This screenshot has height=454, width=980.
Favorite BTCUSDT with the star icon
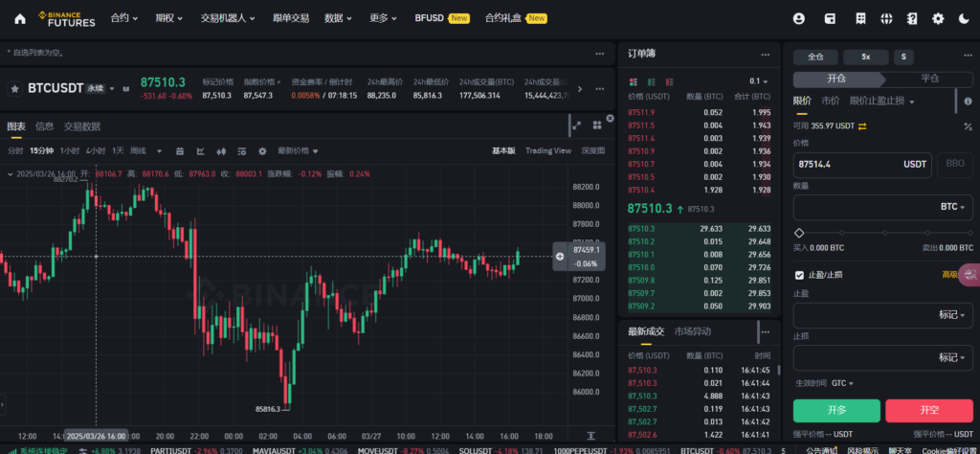[15, 89]
